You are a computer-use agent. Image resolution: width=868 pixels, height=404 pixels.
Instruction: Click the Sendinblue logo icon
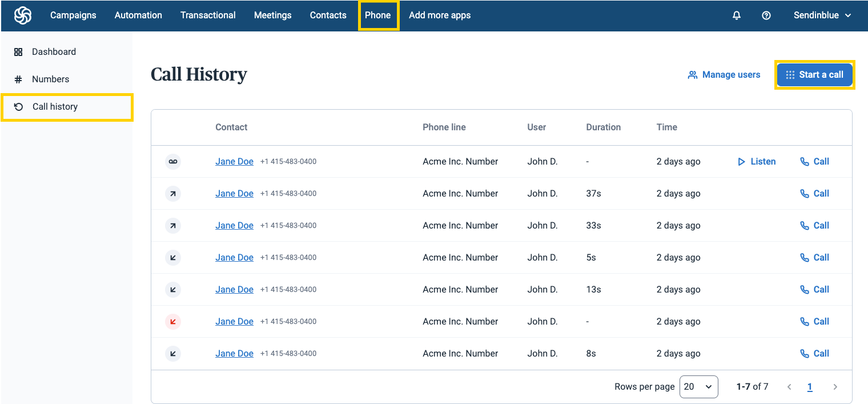[x=23, y=15]
